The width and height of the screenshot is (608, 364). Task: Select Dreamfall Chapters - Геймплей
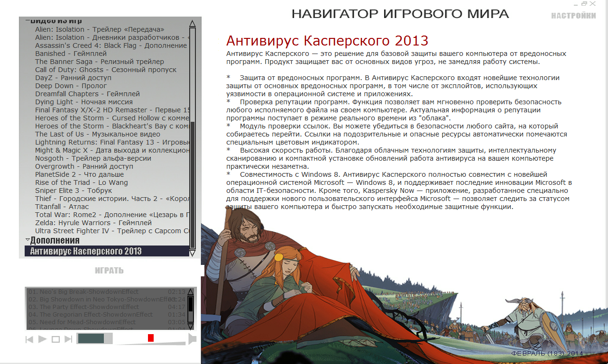click(87, 94)
